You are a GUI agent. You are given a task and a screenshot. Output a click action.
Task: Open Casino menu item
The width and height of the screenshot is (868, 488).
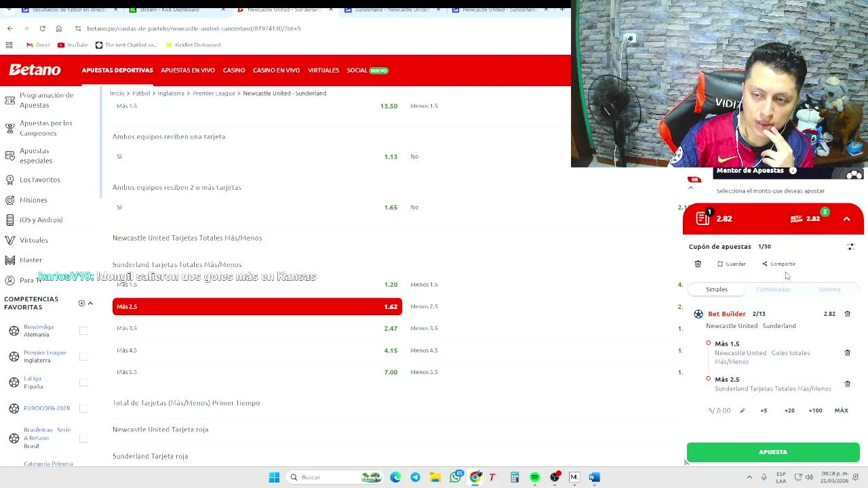(234, 70)
